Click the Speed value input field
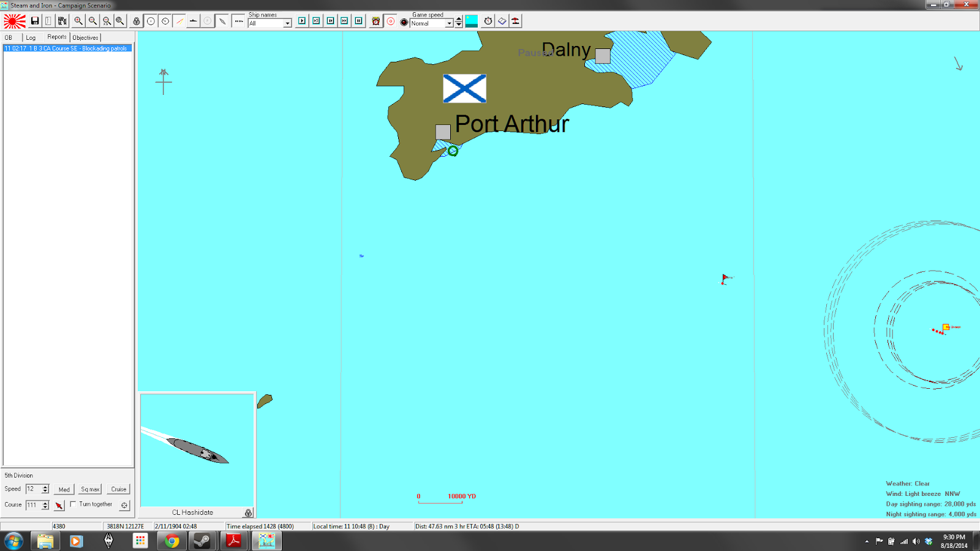This screenshot has width=980, height=551. click(x=33, y=489)
